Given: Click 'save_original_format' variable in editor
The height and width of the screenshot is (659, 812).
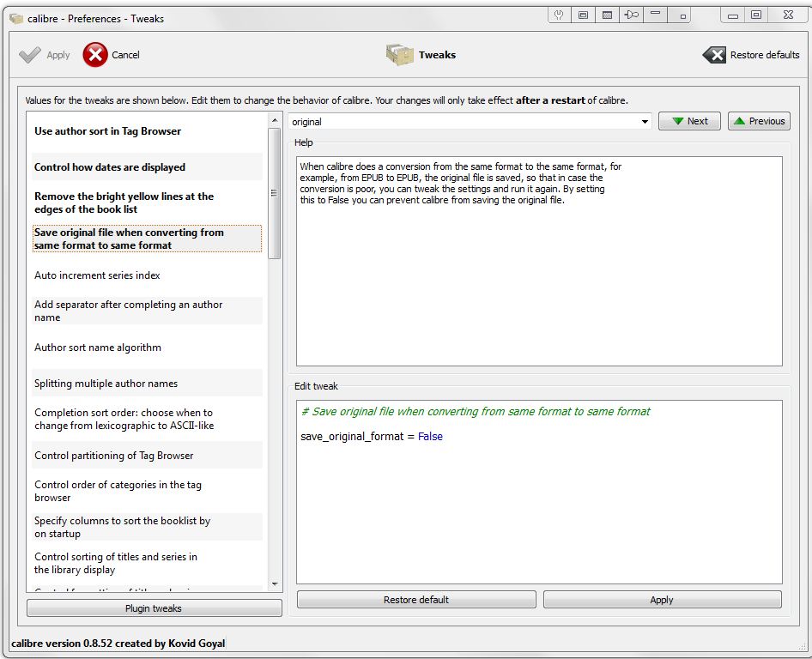Looking at the screenshot, I should [352, 437].
